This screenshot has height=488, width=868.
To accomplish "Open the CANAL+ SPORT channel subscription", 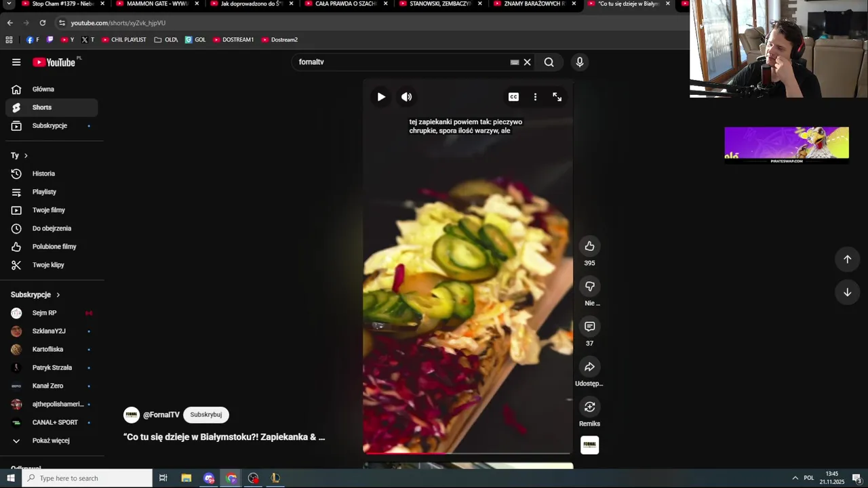I will coord(52,422).
